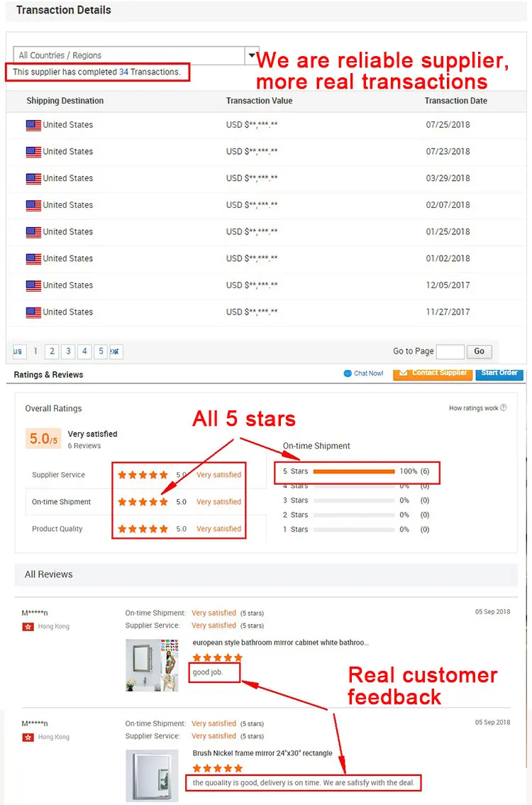Select the date 03/29/2018
This screenshot has width=532, height=805.
point(448,178)
